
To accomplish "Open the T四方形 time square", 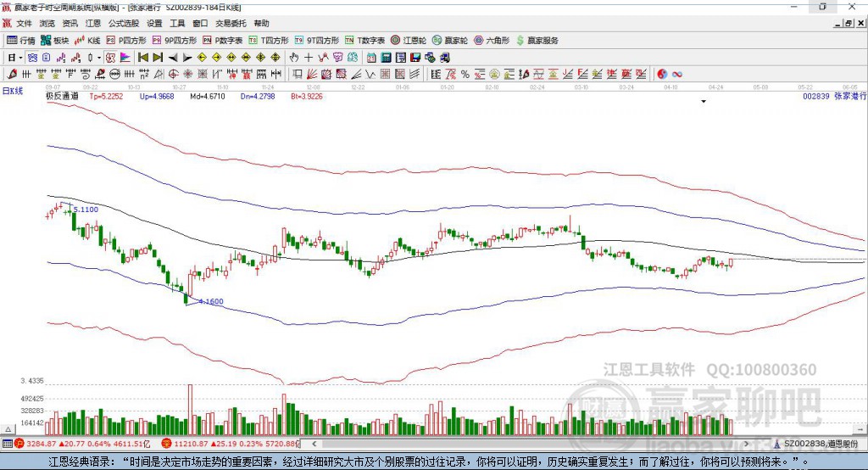I will point(269,41).
